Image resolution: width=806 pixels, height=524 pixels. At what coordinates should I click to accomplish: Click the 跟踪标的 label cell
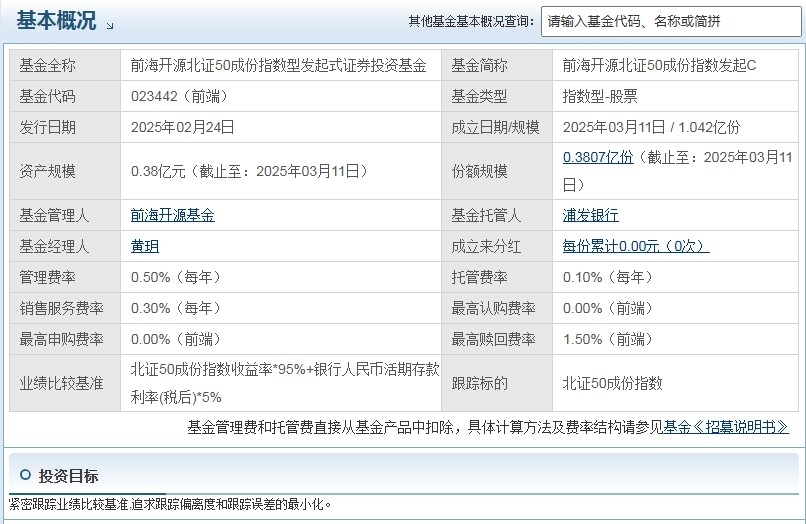tap(497, 383)
